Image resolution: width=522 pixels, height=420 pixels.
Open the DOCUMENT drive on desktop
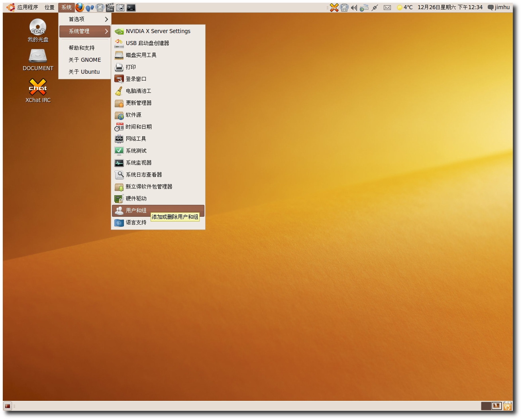(x=38, y=56)
